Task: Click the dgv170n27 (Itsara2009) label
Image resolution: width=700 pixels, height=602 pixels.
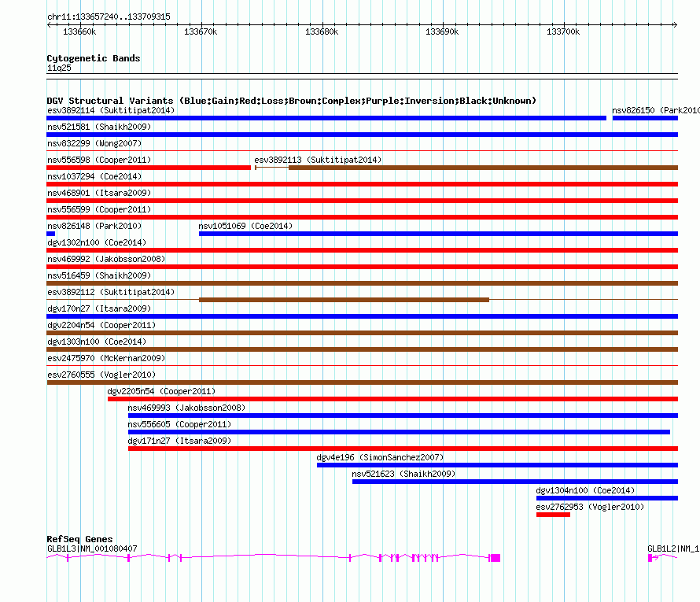Action: (x=99, y=308)
